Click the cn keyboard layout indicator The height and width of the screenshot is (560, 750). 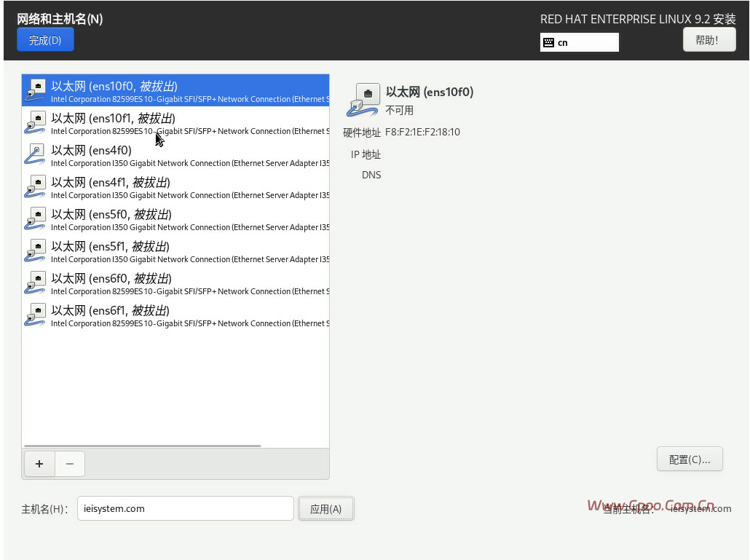[x=579, y=42]
